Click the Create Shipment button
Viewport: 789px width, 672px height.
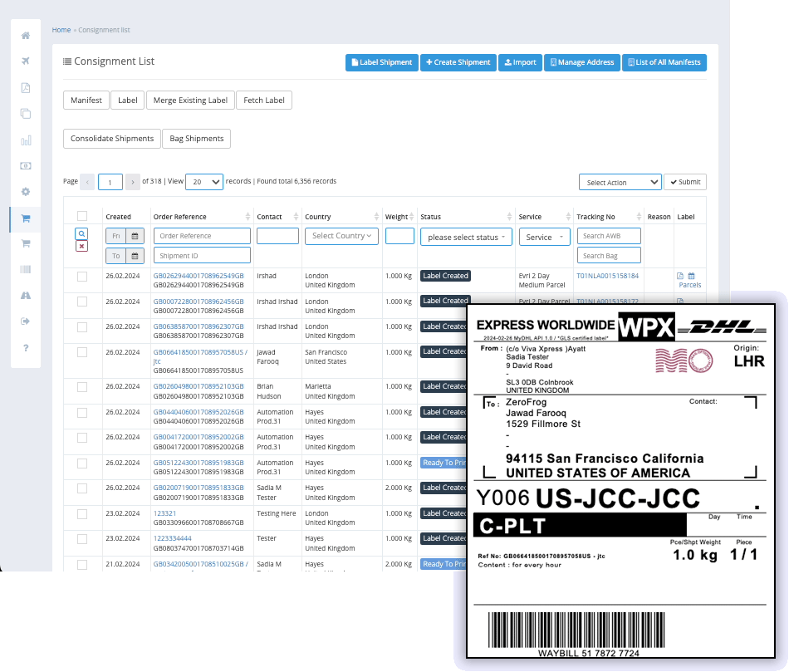[458, 62]
